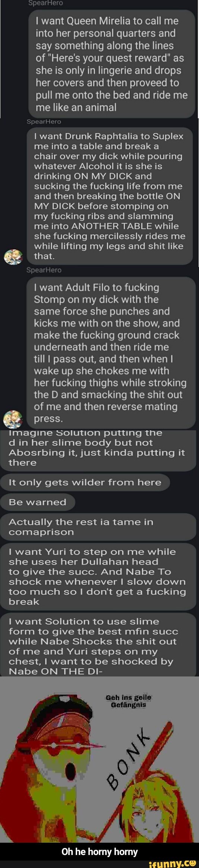This screenshot has height=868, width=199.
Task: Tap the topmost SpearHero username
Action: pyautogui.click(x=46, y=3)
